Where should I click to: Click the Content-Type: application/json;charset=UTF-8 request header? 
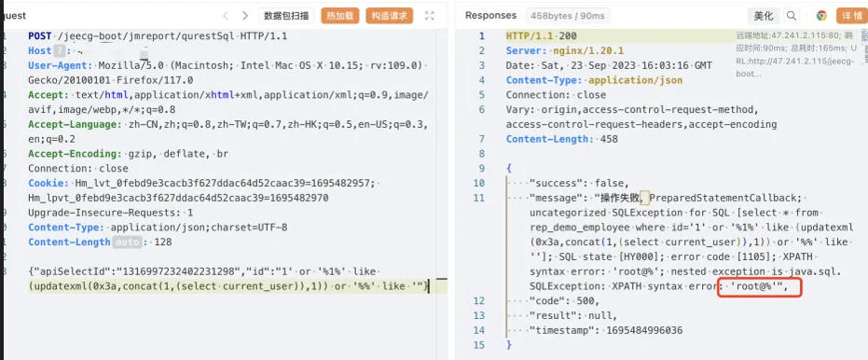(x=158, y=227)
